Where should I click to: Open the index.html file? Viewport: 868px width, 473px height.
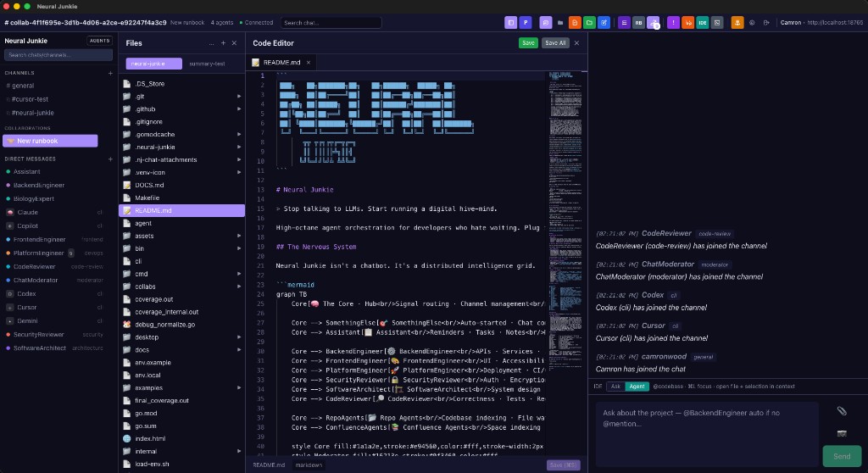181,438
